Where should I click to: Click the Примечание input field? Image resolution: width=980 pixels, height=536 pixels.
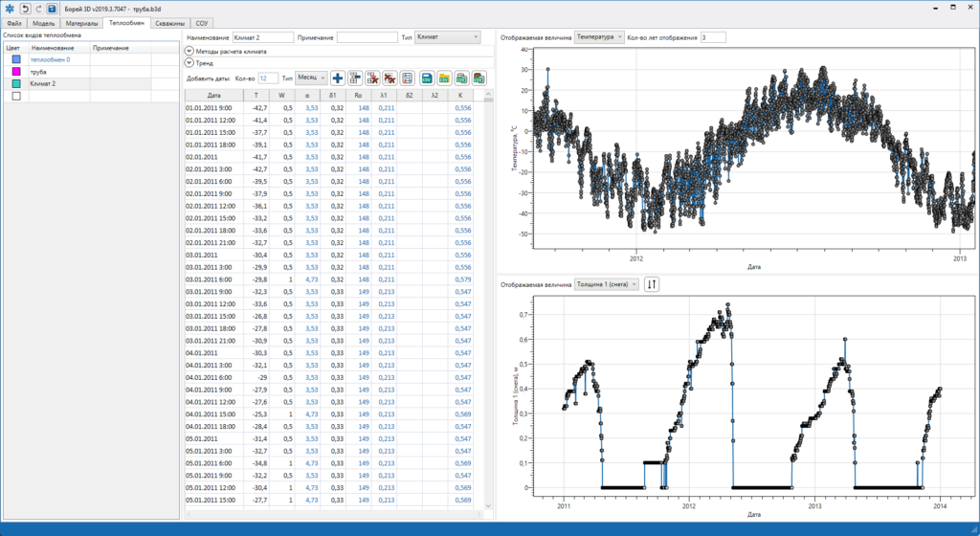[367, 37]
